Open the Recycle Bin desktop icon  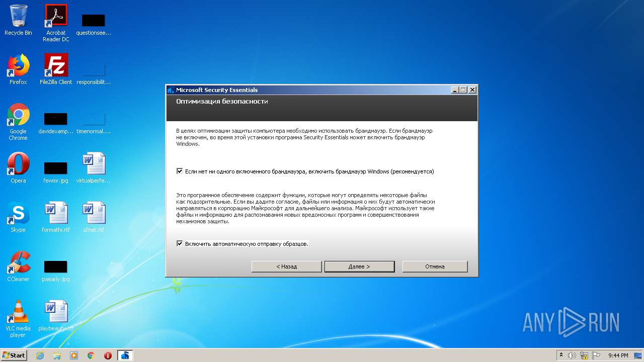tap(18, 21)
